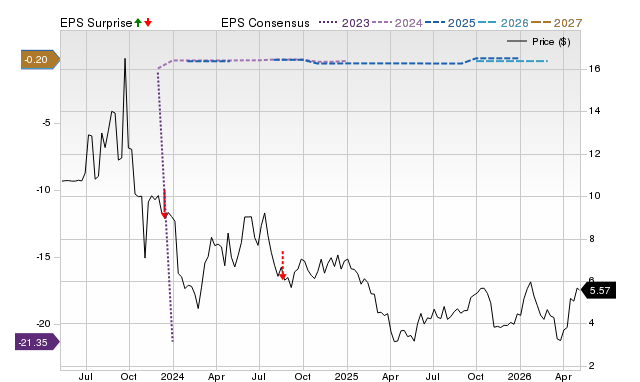640x382 pixels.
Task: Click the 12 price axis label
Action: [594, 154]
